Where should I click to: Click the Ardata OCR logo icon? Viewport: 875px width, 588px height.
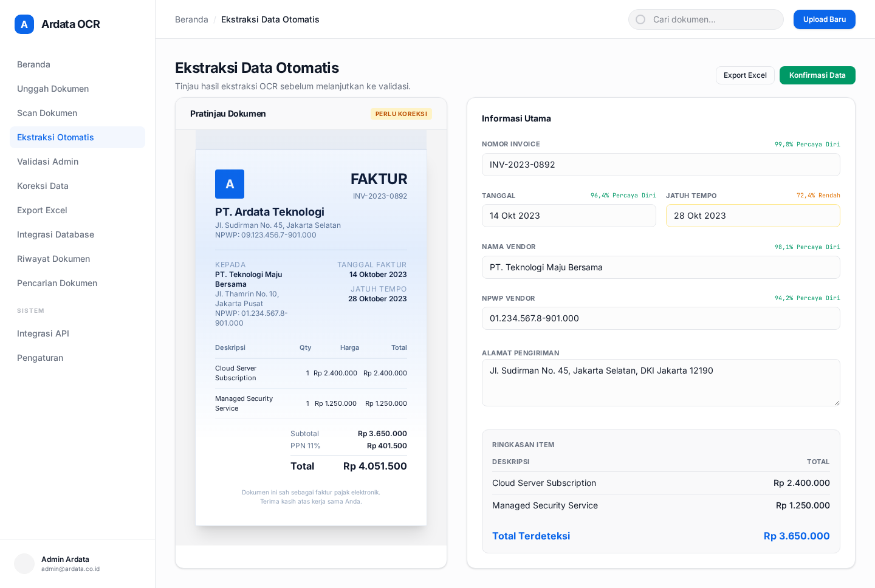24,24
